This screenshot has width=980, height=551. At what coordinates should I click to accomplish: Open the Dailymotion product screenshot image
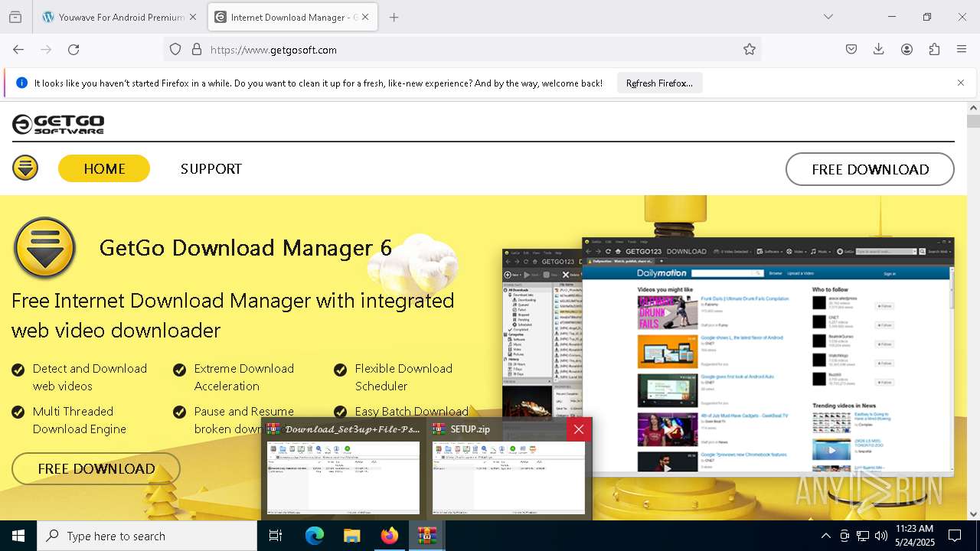click(768, 356)
